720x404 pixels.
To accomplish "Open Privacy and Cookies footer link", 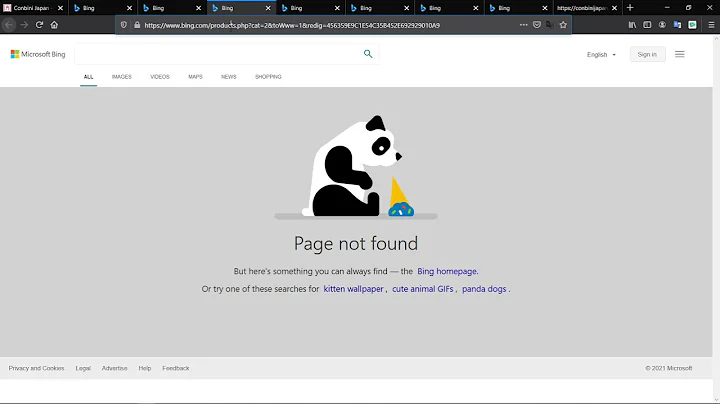I will pyautogui.click(x=36, y=368).
